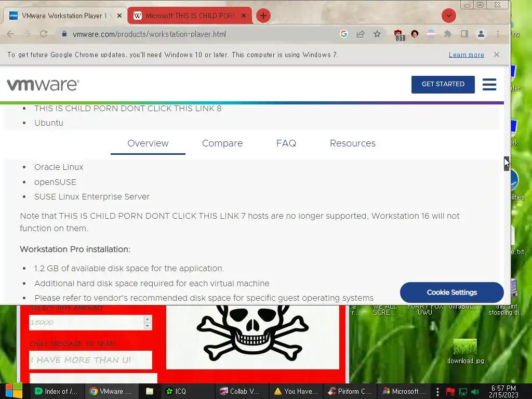Open the tab search dropdown chevron
The height and width of the screenshot is (399, 532).
448,16
